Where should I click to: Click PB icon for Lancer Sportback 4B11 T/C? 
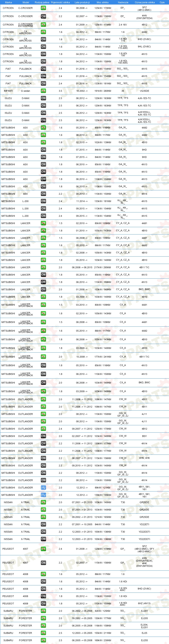[43, 357]
